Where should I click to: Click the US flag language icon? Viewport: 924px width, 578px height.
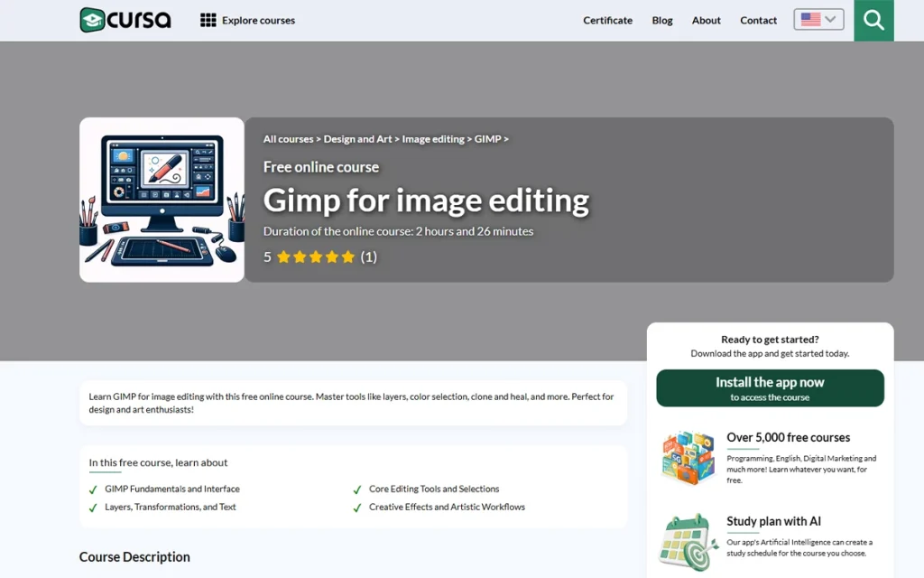click(x=810, y=20)
